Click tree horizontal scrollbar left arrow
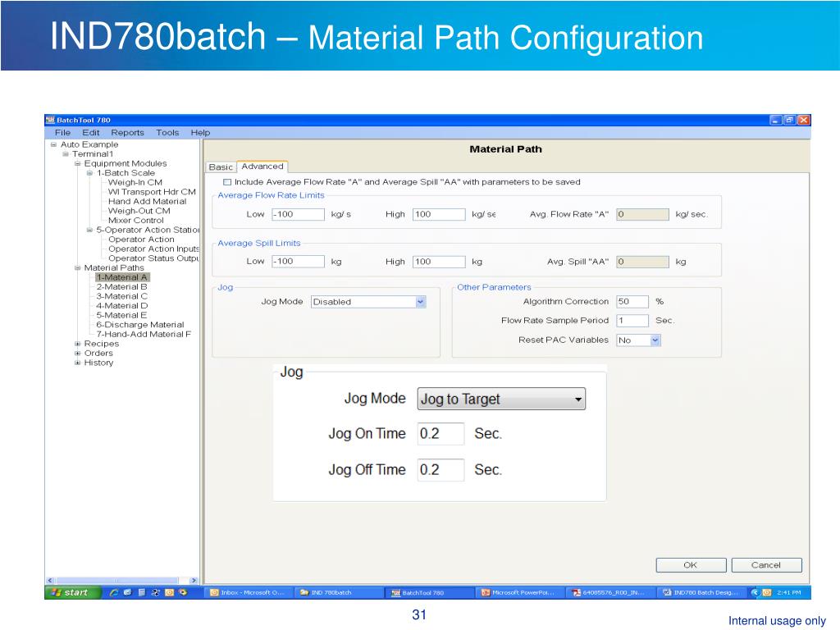The image size is (840, 630). pyautogui.click(x=50, y=580)
